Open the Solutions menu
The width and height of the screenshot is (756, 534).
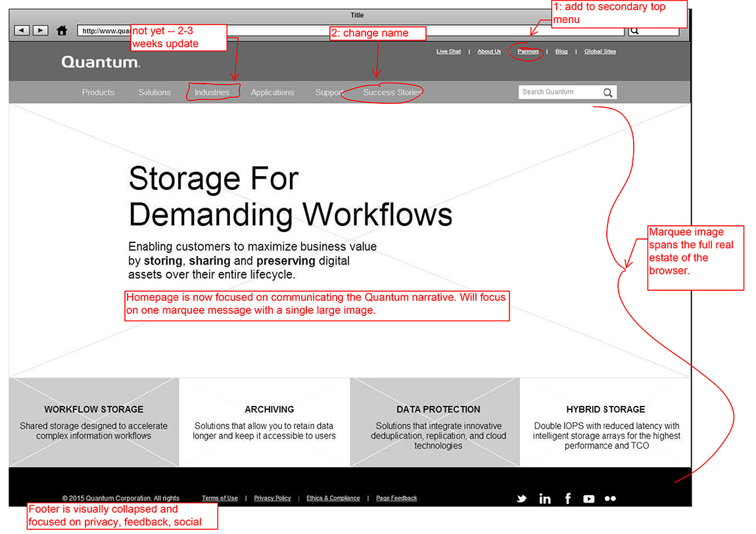(x=154, y=93)
